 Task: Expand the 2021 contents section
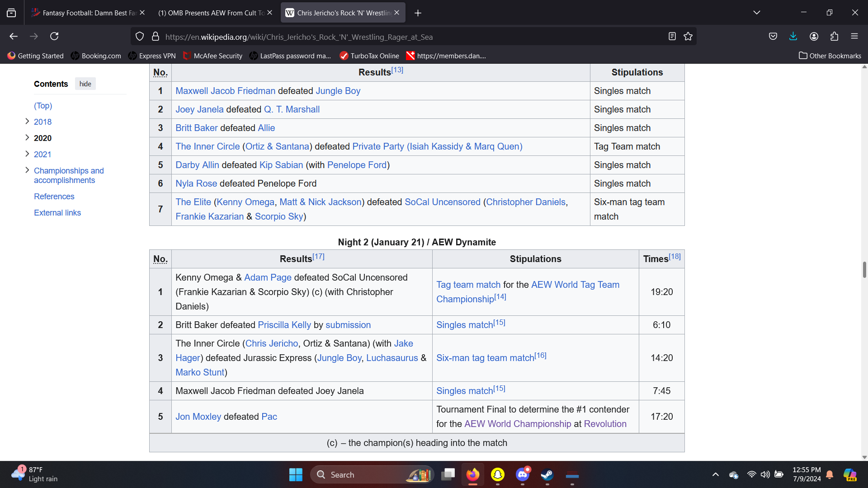click(27, 154)
